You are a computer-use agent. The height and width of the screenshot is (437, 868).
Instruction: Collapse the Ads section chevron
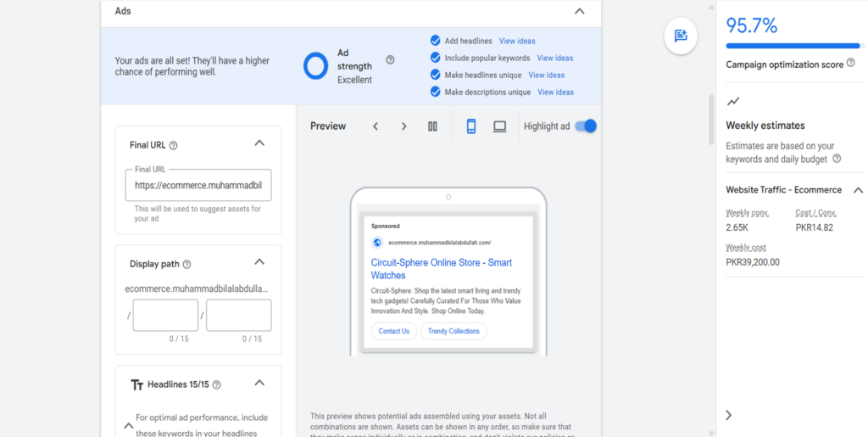tap(580, 11)
